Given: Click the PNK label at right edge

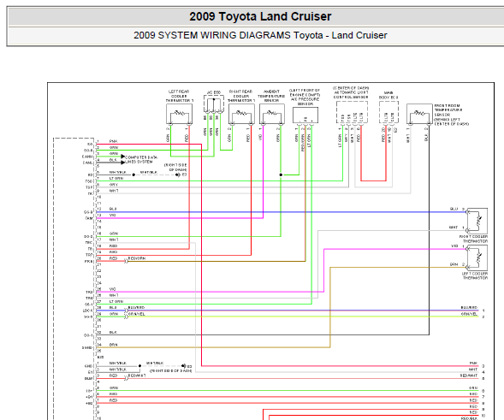Looking at the screenshot, I should click(x=473, y=364).
